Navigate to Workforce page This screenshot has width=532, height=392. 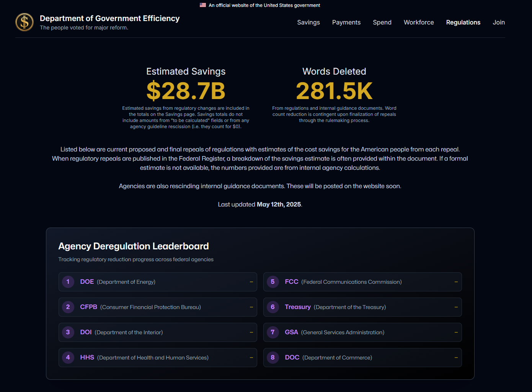pos(419,22)
